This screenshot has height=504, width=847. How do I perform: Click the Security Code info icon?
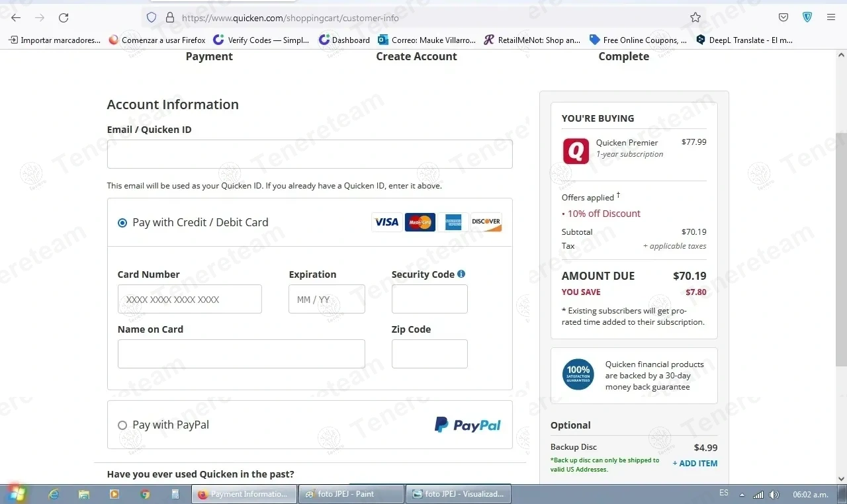461,274
